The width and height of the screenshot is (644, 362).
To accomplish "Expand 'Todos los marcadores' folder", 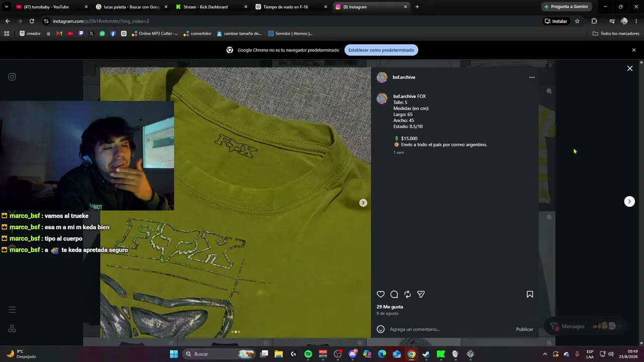I will click(x=616, y=34).
